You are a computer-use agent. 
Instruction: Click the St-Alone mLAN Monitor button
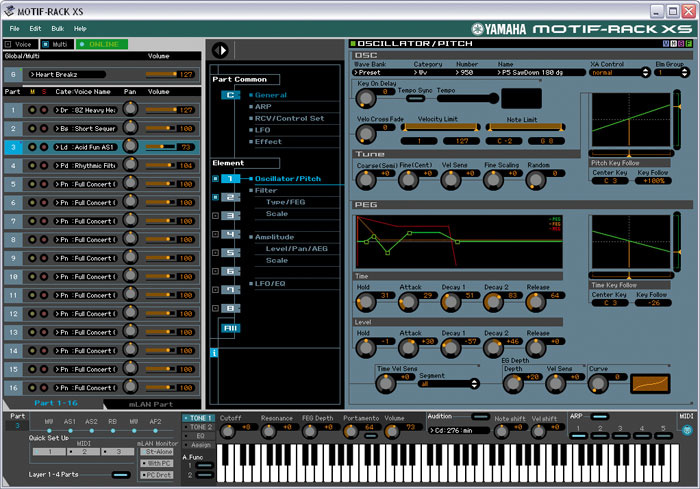pyautogui.click(x=157, y=452)
